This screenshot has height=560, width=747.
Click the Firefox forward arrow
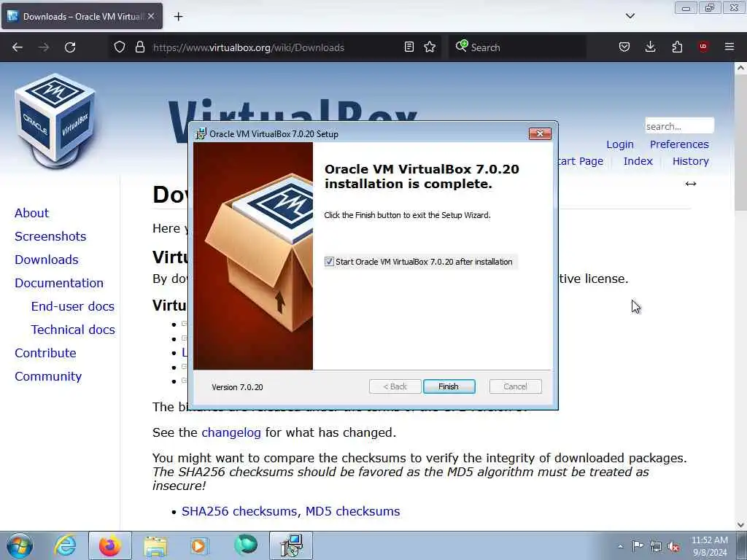(x=44, y=47)
